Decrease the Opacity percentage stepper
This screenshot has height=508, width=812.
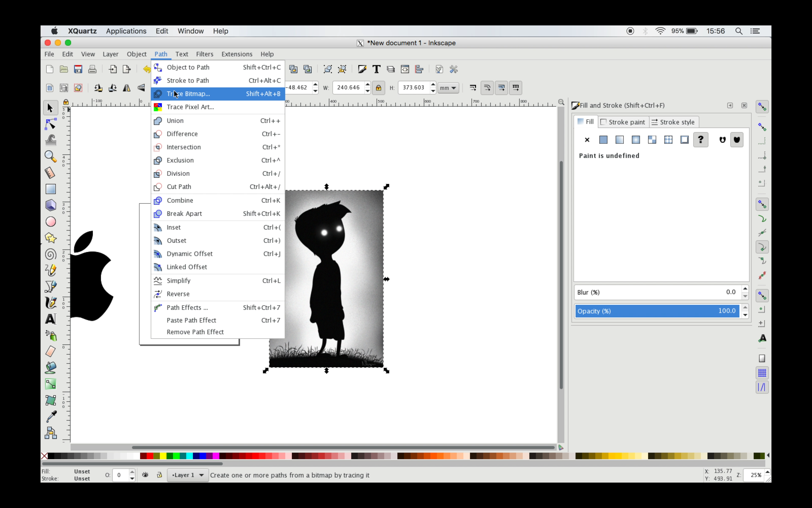745,315
